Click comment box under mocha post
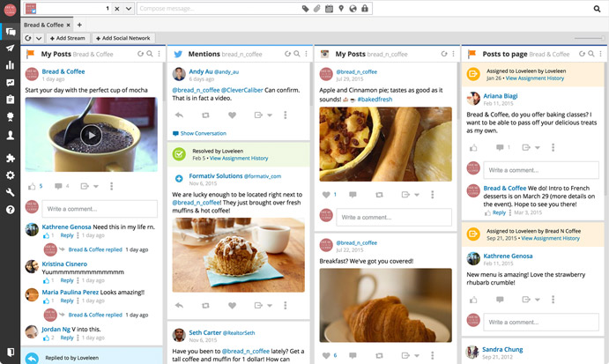Image resolution: width=609 pixels, height=364 pixels. tap(100, 209)
